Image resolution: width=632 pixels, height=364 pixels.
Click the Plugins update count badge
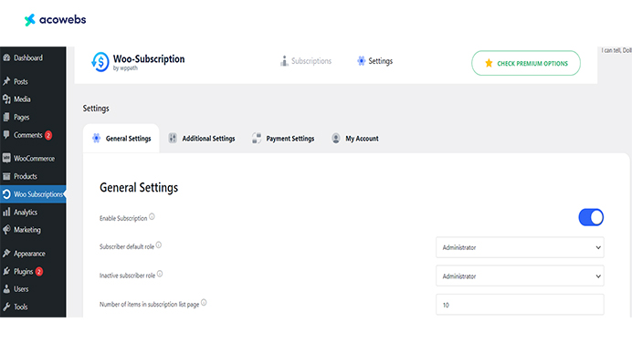coord(39,271)
